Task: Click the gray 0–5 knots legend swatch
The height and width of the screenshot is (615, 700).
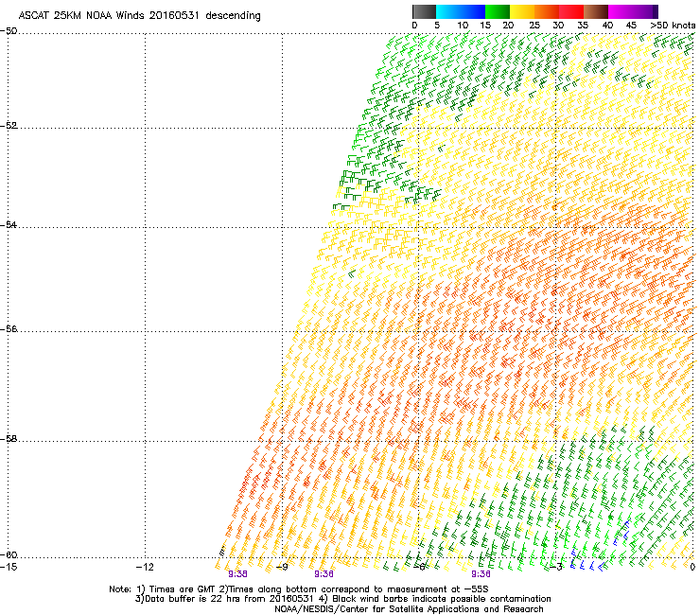Action: pos(424,11)
